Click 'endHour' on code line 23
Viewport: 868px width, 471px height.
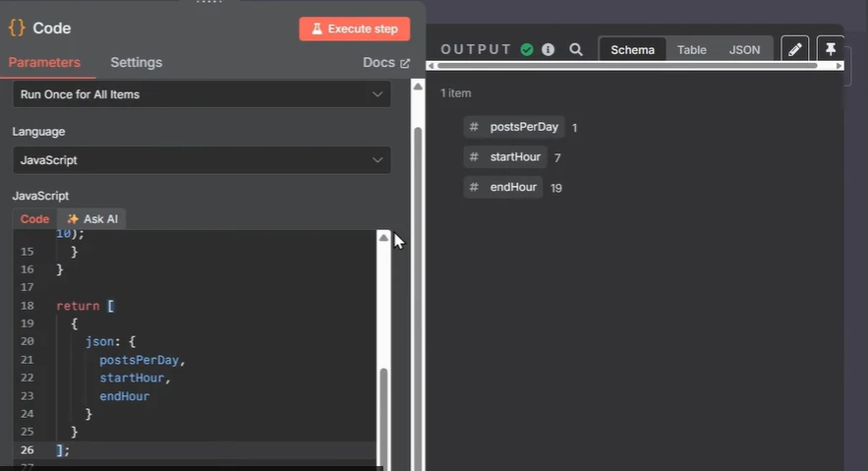[x=125, y=396]
